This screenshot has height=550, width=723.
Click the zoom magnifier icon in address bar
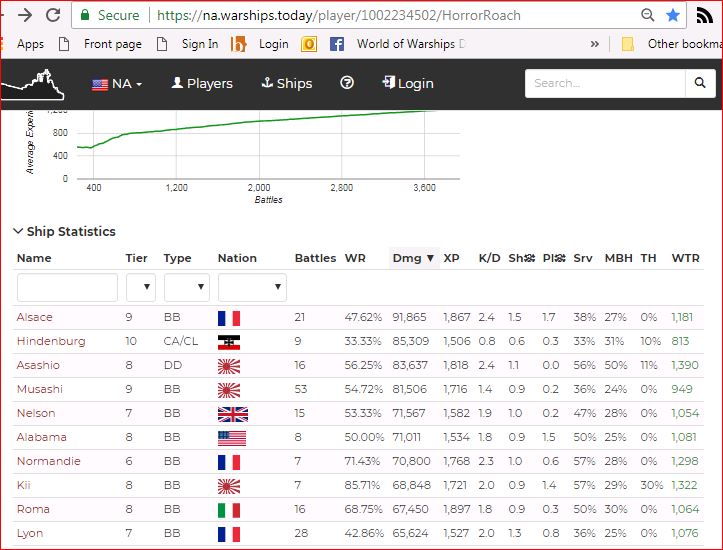point(648,15)
